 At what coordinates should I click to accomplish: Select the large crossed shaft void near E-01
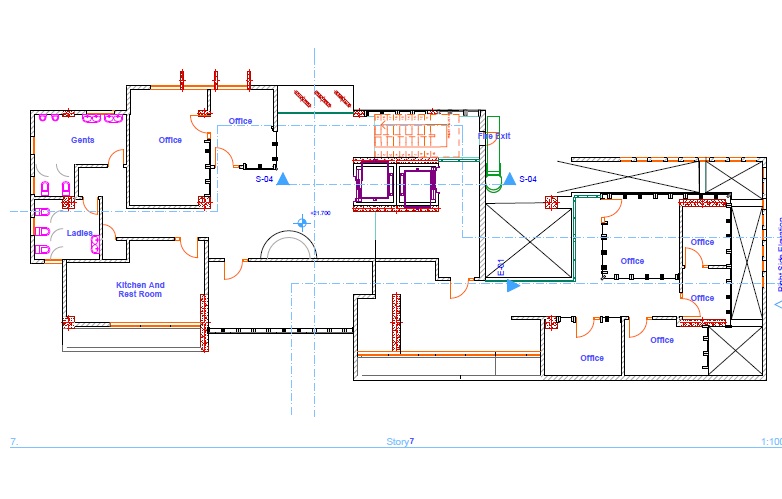coord(527,241)
